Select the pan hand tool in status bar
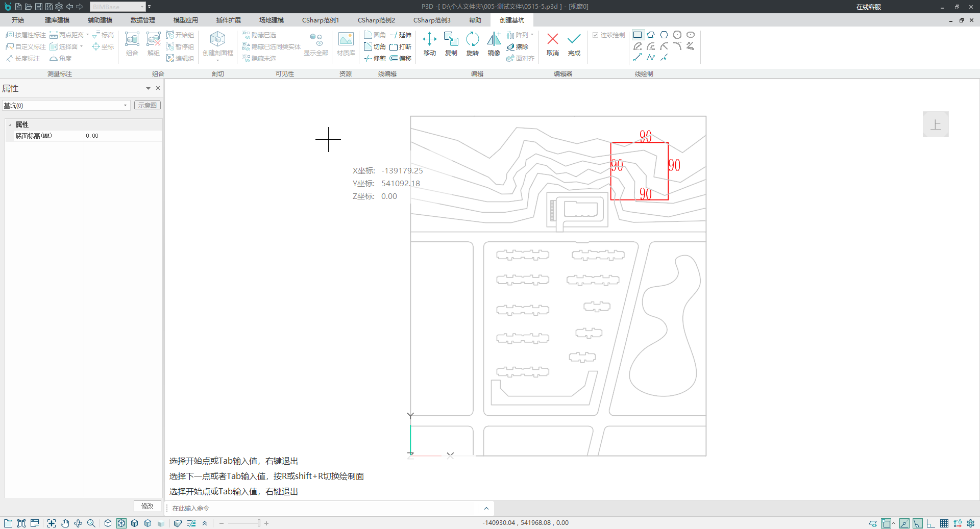Image resolution: width=980 pixels, height=529 pixels. [x=65, y=523]
